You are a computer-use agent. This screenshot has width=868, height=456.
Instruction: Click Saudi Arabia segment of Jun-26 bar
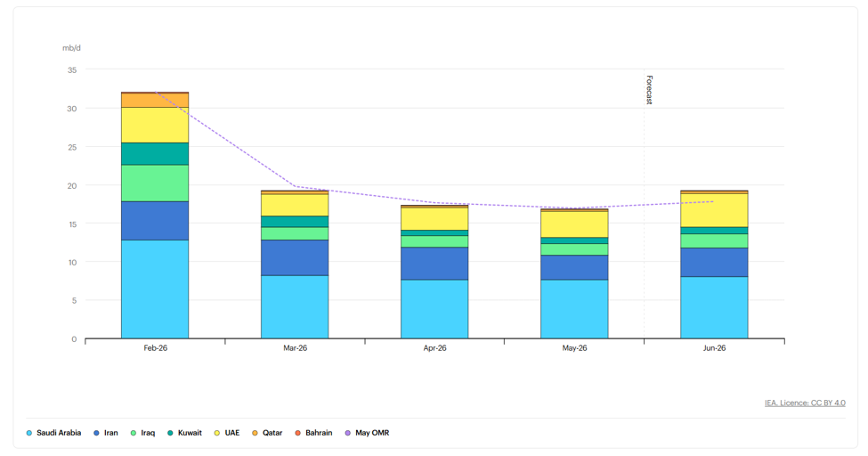pos(714,307)
